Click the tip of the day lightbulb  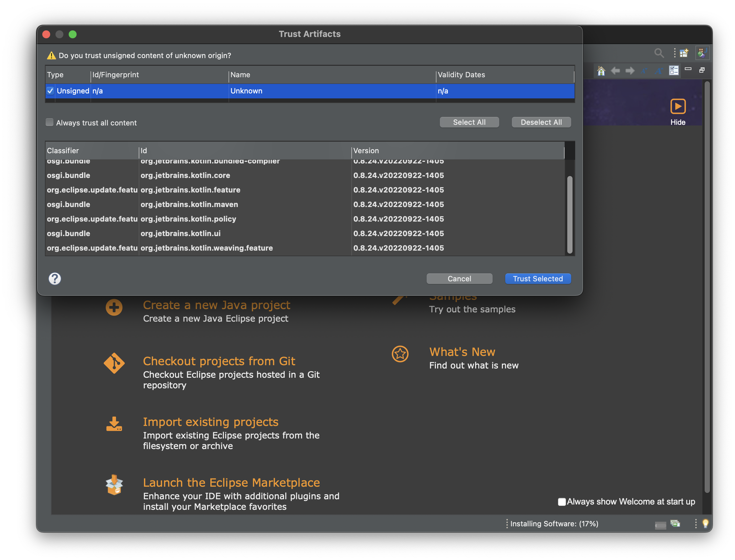pyautogui.click(x=705, y=523)
